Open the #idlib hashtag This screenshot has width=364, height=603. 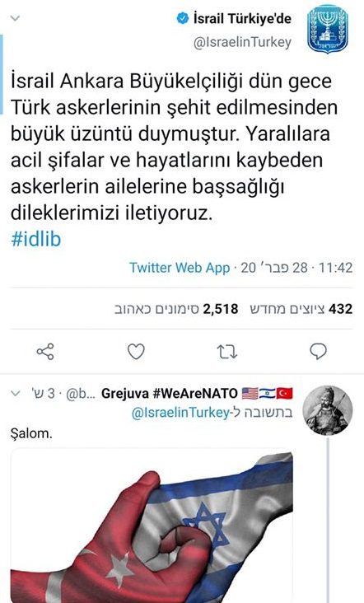coord(36,239)
